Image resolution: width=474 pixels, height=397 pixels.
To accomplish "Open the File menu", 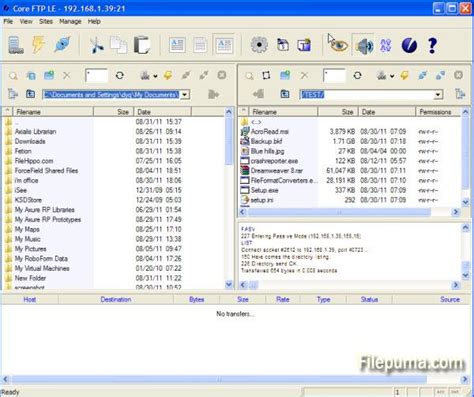I will (x=8, y=21).
